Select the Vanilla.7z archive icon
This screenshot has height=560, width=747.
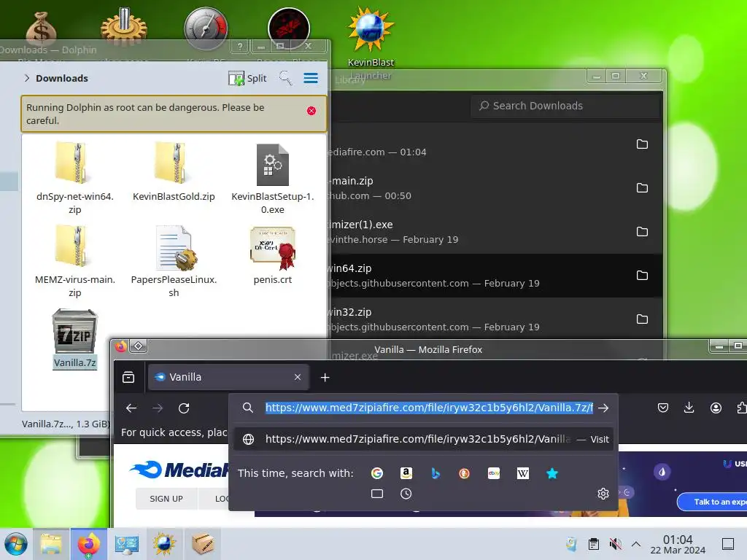pyautogui.click(x=75, y=332)
